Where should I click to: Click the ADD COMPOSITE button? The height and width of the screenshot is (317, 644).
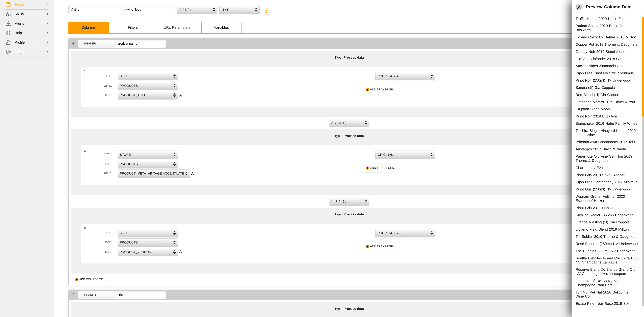89,279
